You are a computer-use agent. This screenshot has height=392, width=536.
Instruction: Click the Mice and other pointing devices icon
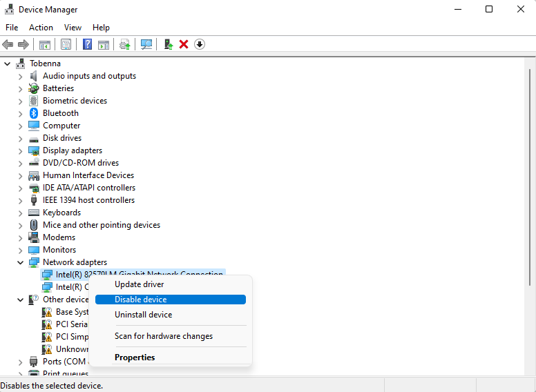click(33, 225)
